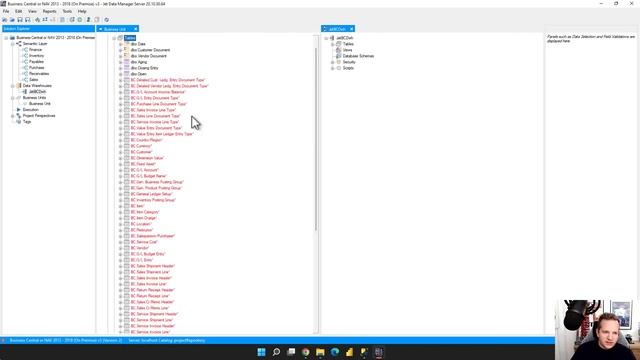Select dbo Vendor Document table

149,56
